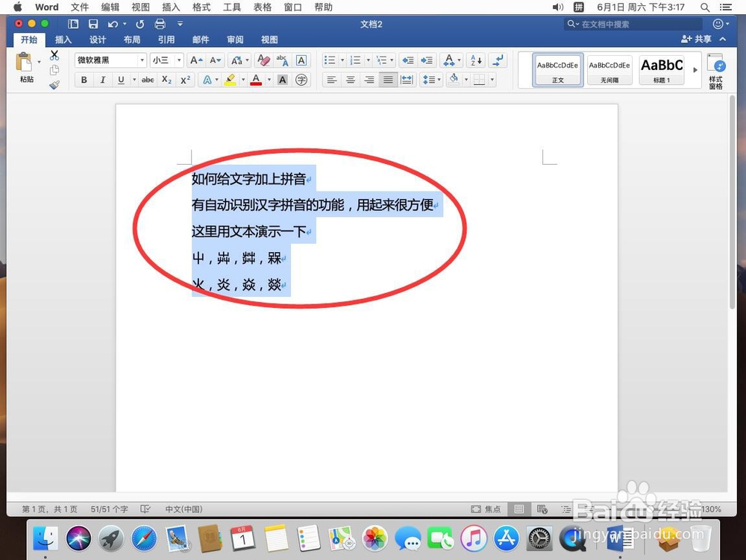
Task: Click the Character Border A icon
Action: click(x=301, y=60)
